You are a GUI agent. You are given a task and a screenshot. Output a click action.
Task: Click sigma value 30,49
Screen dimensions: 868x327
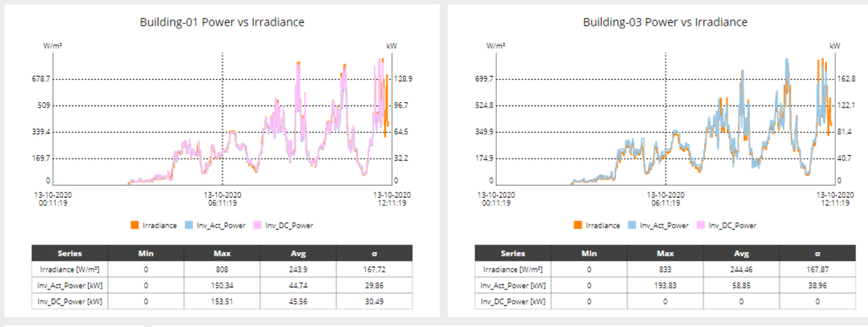point(374,301)
